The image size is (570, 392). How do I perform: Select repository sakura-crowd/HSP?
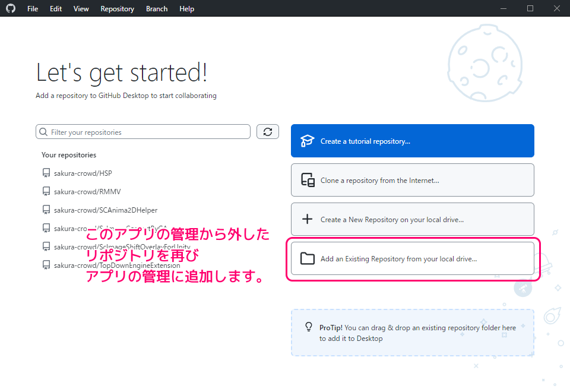(83, 173)
